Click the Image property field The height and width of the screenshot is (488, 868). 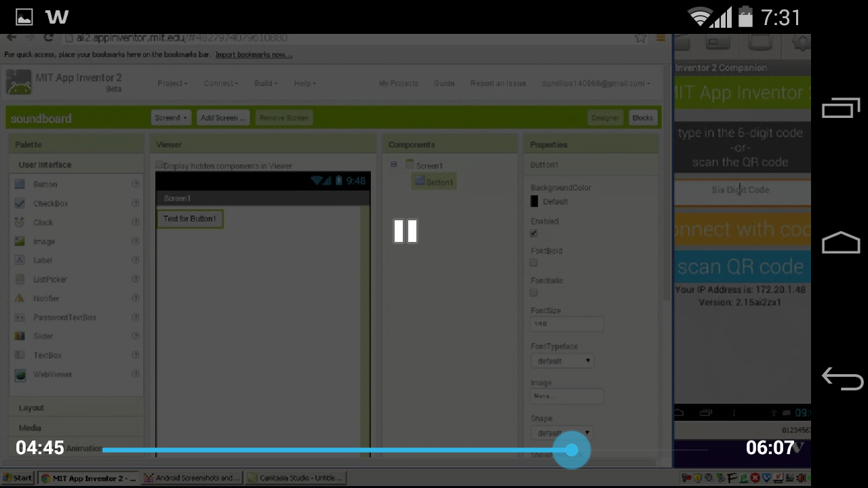566,396
